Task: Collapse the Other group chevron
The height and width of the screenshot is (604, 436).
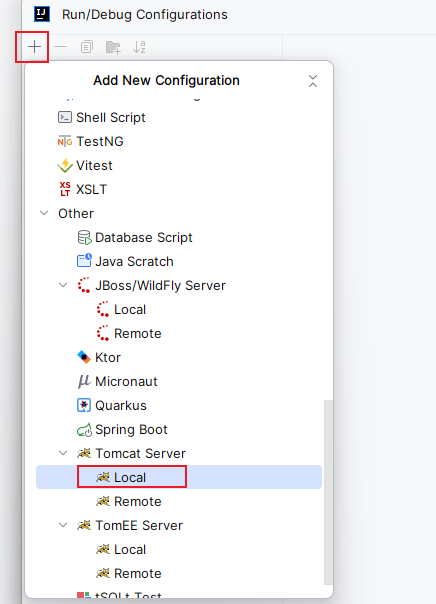Action: coord(44,213)
